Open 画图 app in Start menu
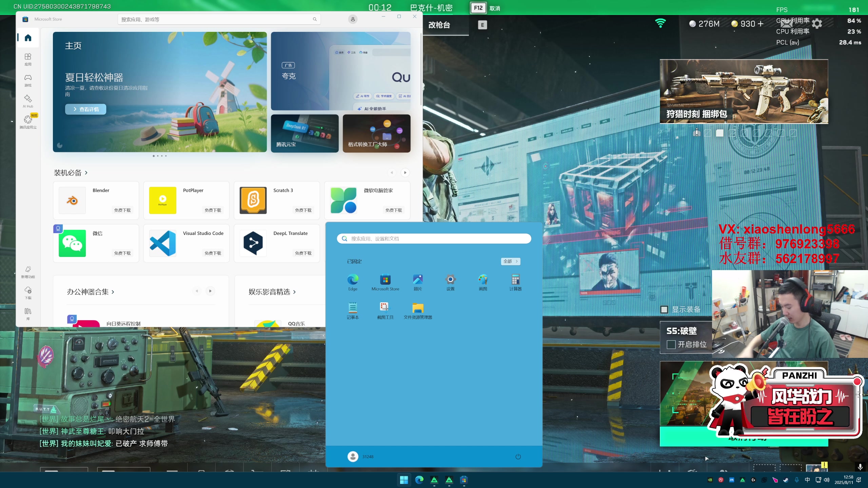 click(483, 282)
